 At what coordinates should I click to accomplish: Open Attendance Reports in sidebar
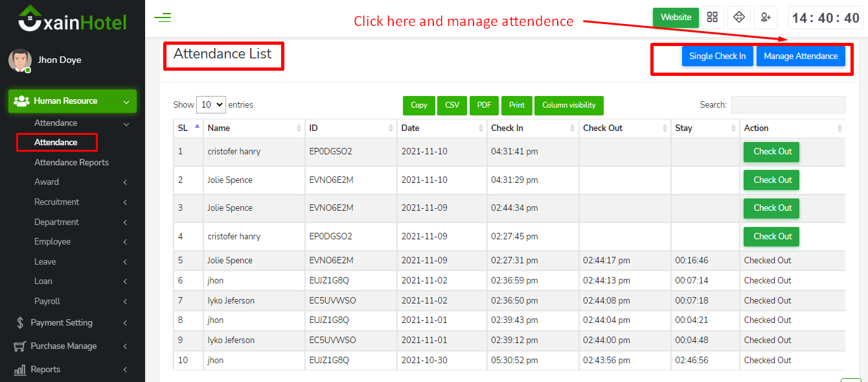click(x=71, y=162)
